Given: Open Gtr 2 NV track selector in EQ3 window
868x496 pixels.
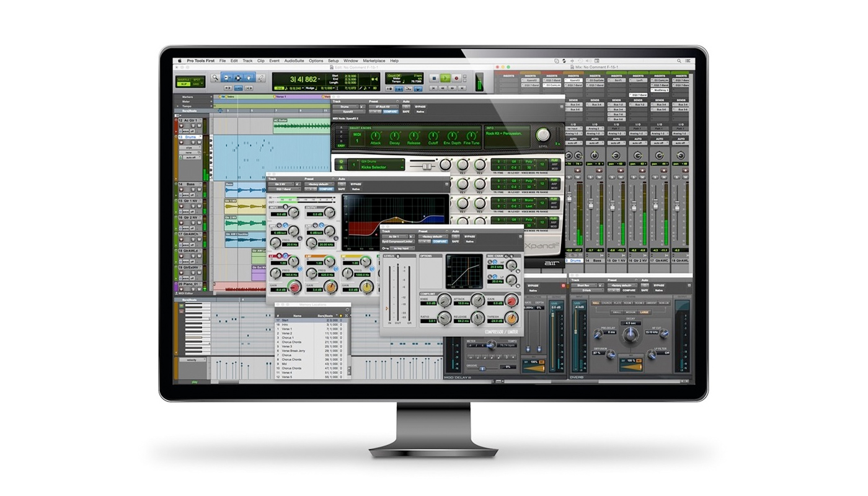Looking at the screenshot, I should click(x=281, y=184).
